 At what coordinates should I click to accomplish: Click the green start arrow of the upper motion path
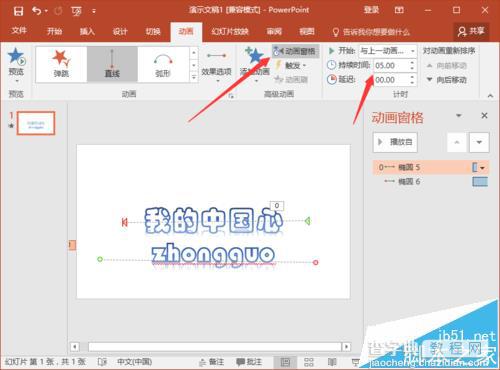coord(308,221)
